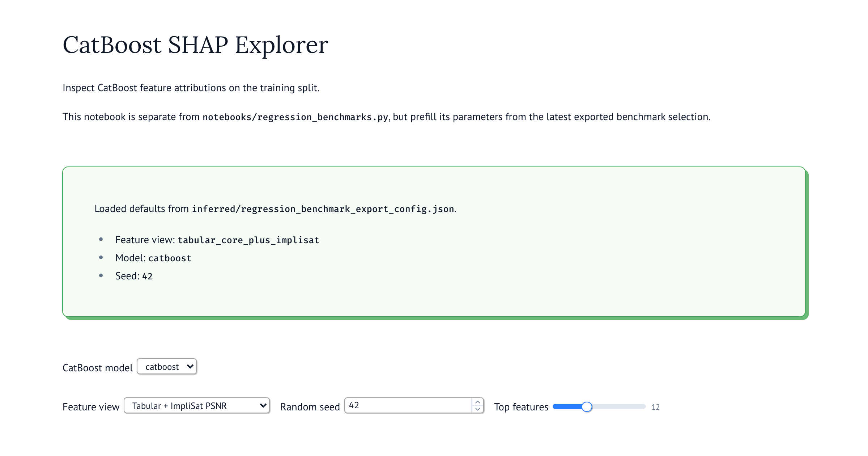Click the tabular_core_plus_implisat feature view value
The width and height of the screenshot is (868, 456).
[248, 240]
